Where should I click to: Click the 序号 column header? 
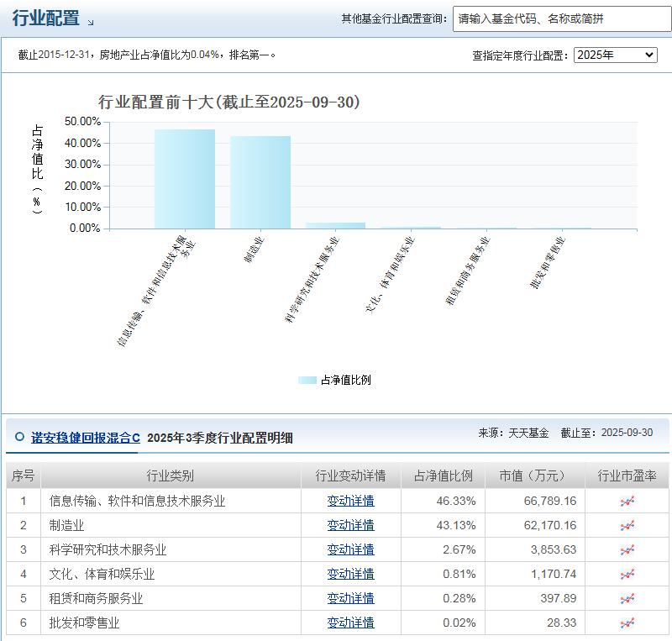click(x=24, y=475)
